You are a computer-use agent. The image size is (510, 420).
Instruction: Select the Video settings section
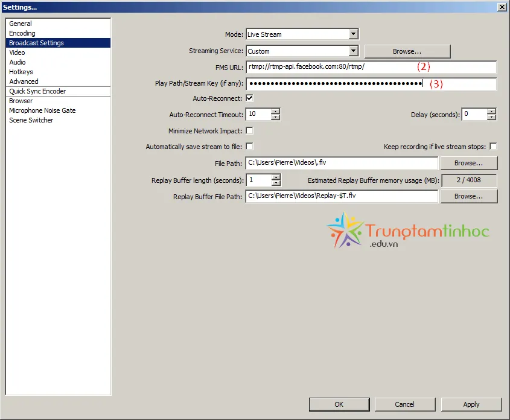click(x=17, y=52)
